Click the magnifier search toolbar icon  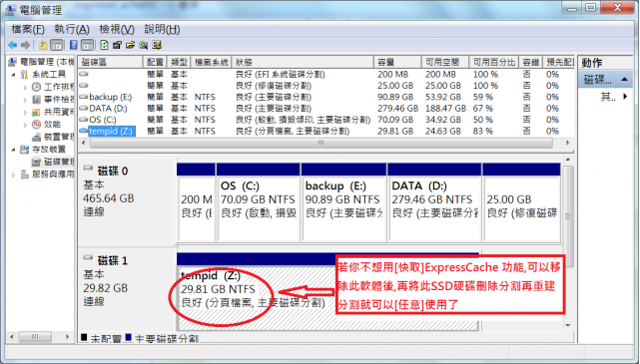(x=143, y=45)
